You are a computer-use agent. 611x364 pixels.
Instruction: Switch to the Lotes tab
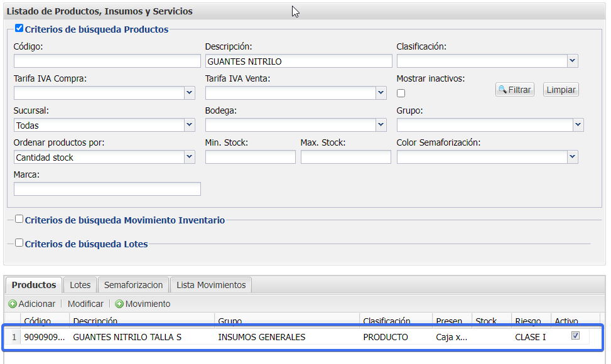point(80,285)
